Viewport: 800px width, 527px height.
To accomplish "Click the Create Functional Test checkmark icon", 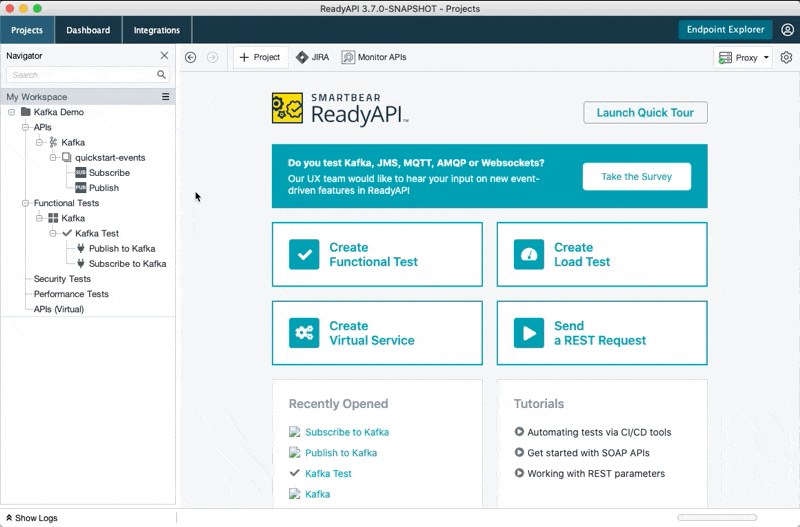I will 304,254.
